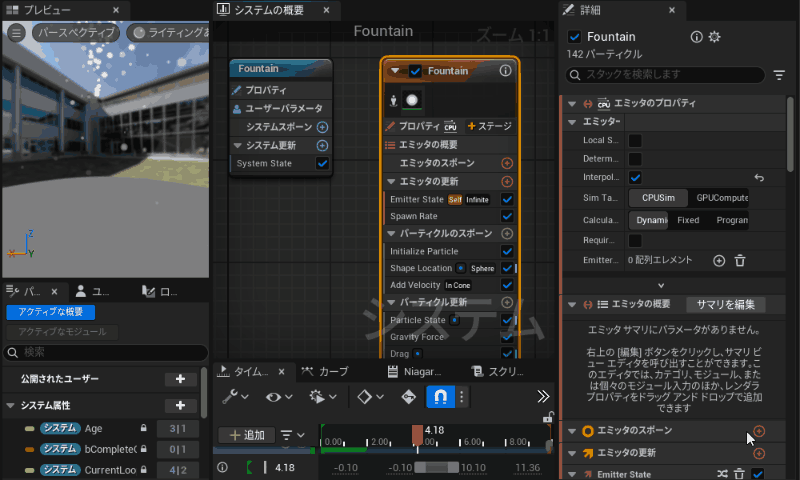The width and height of the screenshot is (800, 480).
Task: Delete Emitter array elements with trash icon
Action: coord(740,260)
